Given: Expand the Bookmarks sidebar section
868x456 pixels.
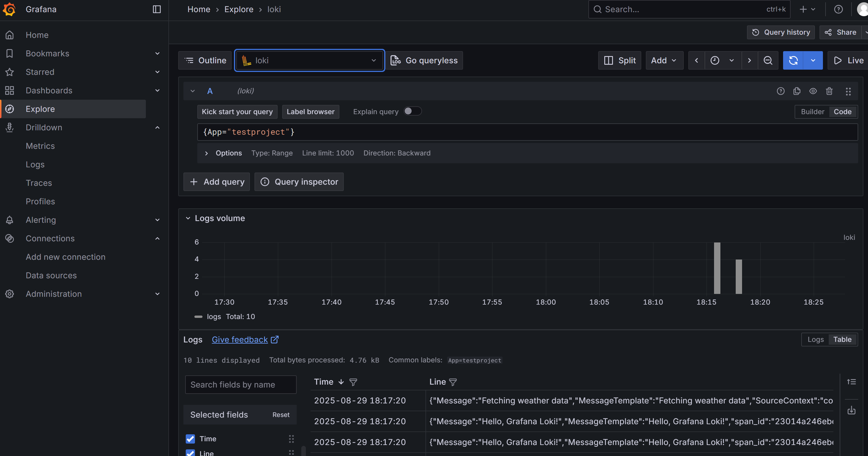Looking at the screenshot, I should tap(157, 53).
